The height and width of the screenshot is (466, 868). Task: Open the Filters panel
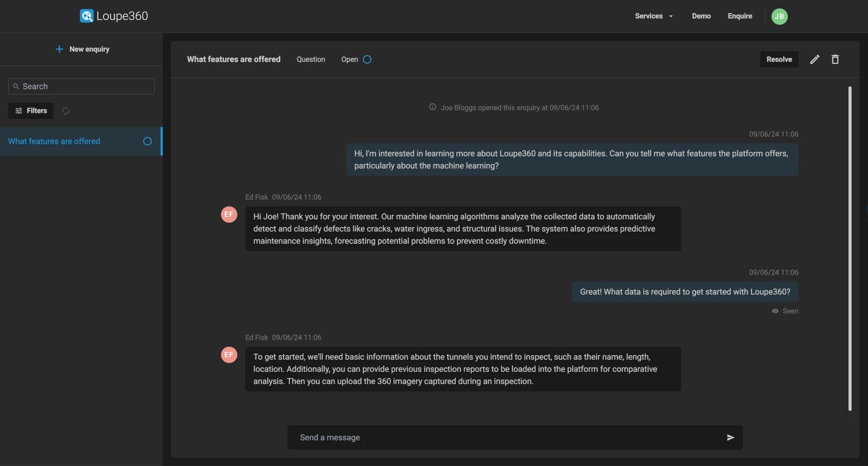pyautogui.click(x=31, y=111)
